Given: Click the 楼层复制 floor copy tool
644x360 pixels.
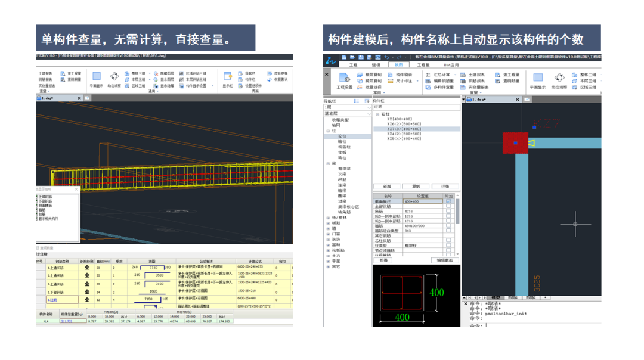Looking at the screenshot, I should click(x=369, y=75).
